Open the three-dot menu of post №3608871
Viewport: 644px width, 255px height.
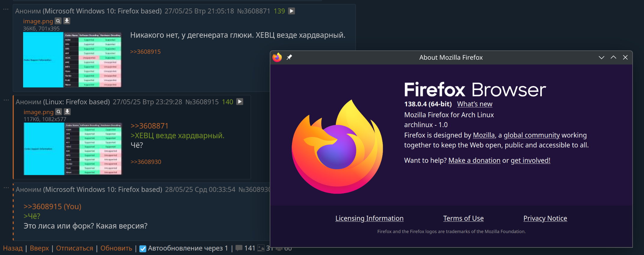click(x=6, y=10)
